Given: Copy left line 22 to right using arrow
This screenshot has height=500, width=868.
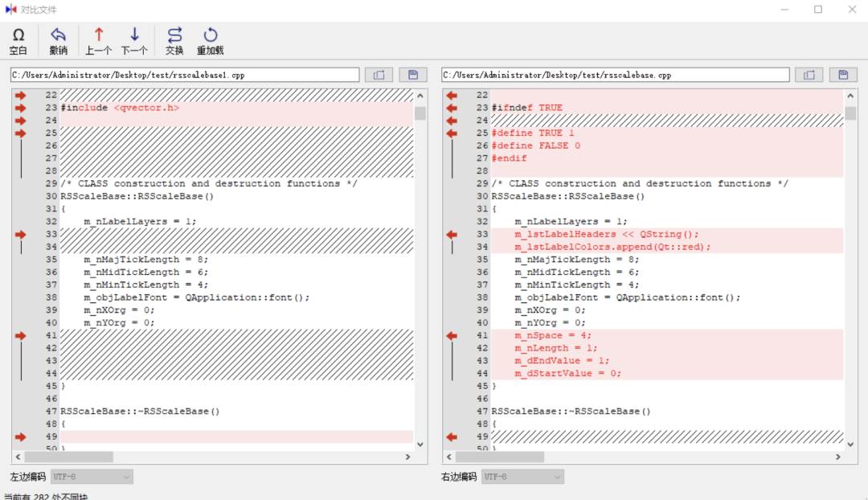Looking at the screenshot, I should coord(20,95).
